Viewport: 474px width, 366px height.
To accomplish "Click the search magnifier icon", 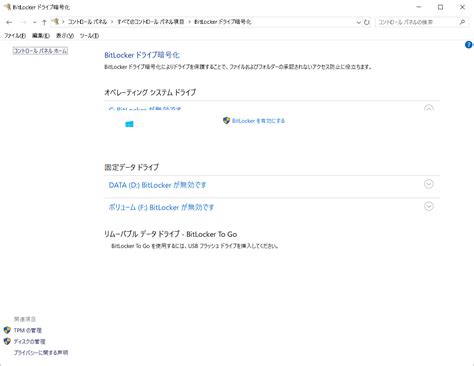I will [x=462, y=22].
